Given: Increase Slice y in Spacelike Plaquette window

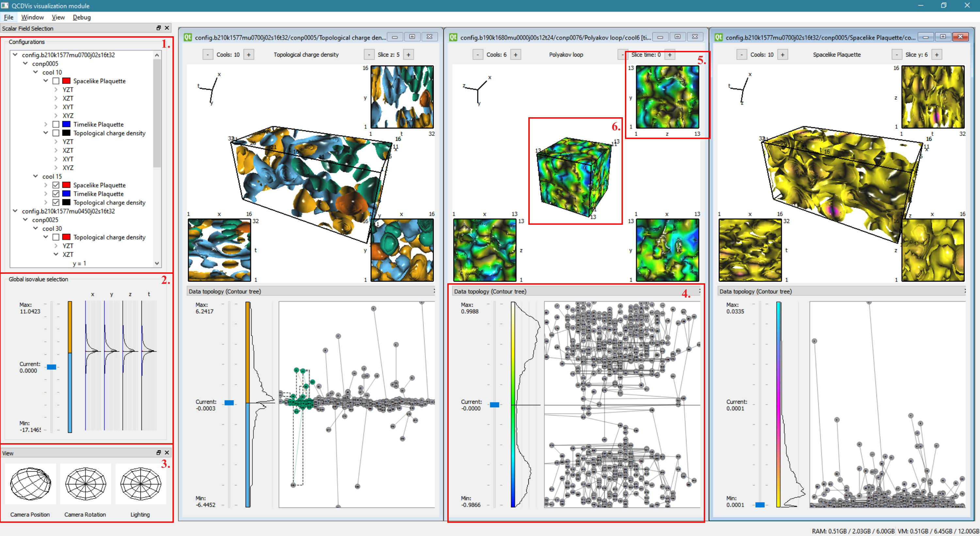Looking at the screenshot, I should pyautogui.click(x=937, y=55).
